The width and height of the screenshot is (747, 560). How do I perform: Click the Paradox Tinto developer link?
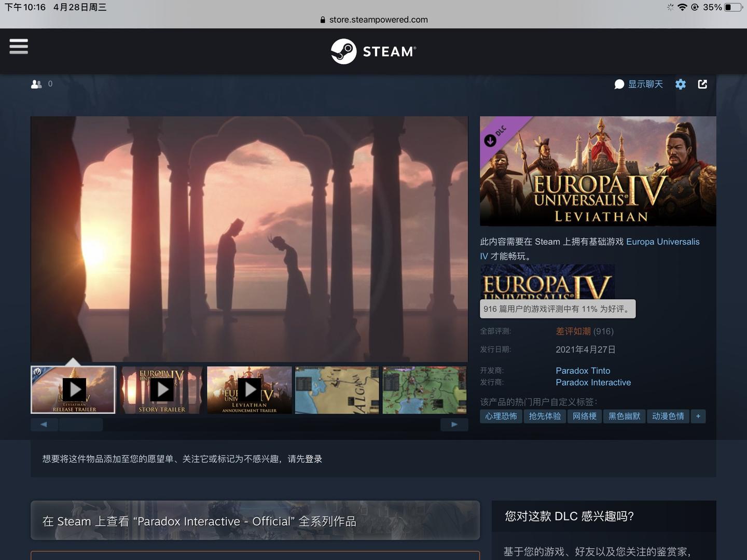583,370
